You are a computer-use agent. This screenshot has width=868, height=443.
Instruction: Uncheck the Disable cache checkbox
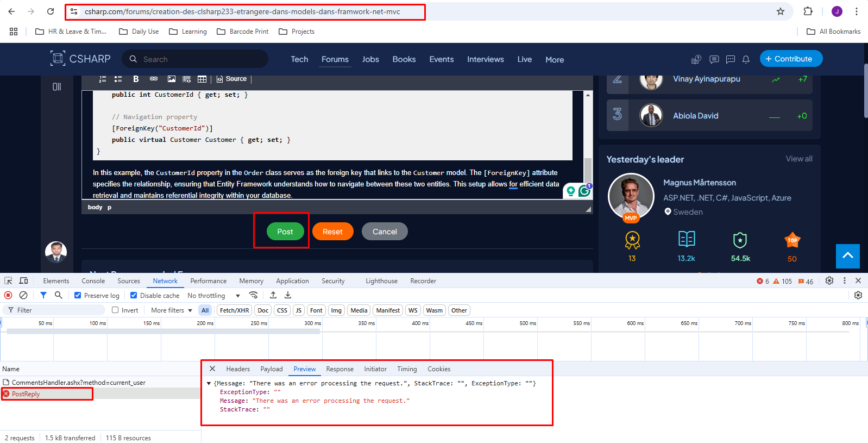pyautogui.click(x=134, y=295)
